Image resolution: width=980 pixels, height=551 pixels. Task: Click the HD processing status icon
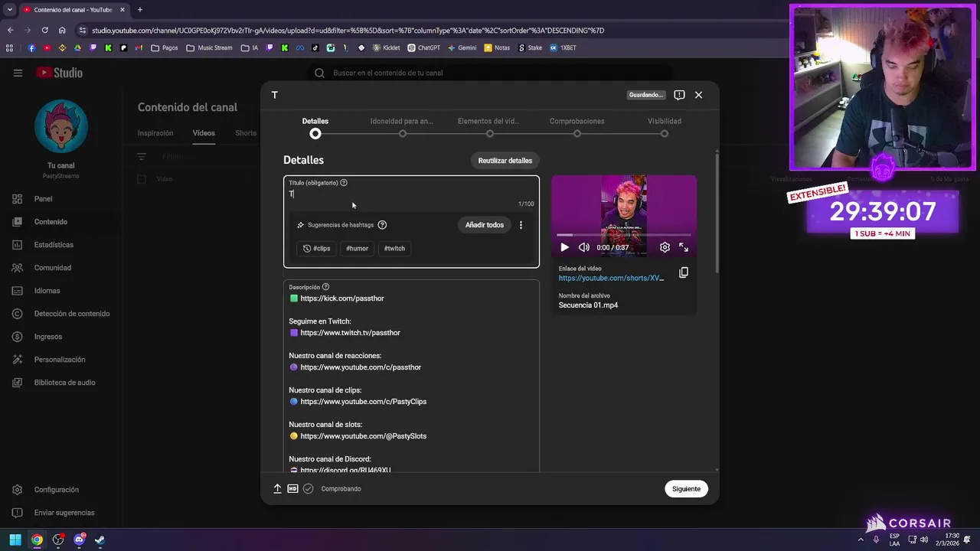[292, 489]
